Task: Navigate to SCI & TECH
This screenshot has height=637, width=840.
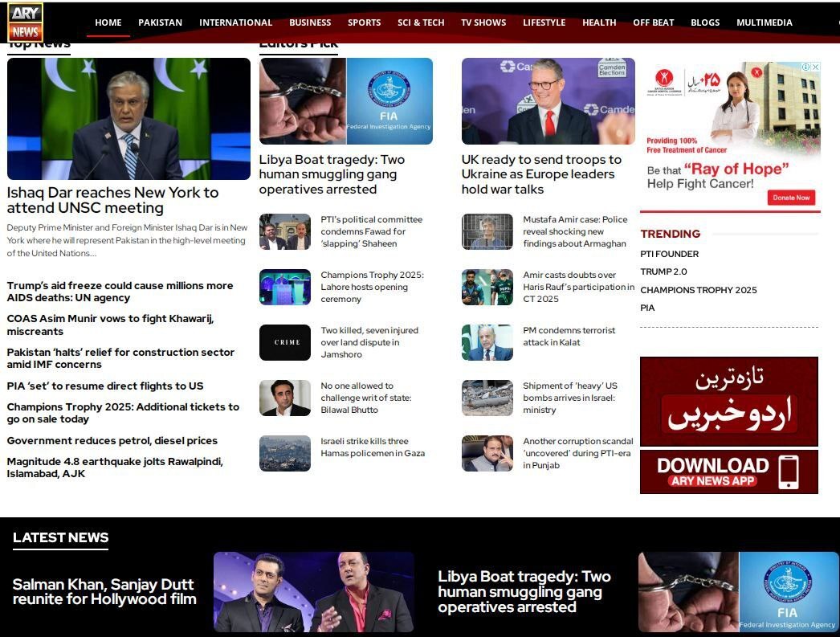Action: pos(421,22)
